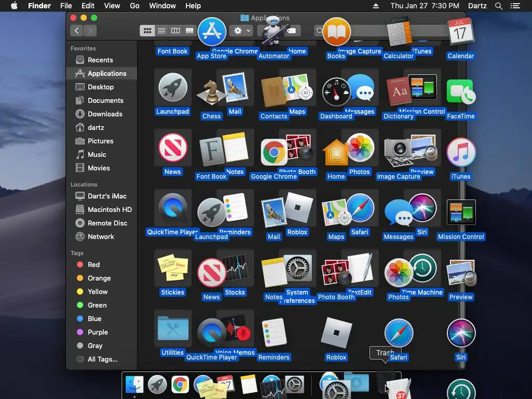Open the Dictionary app icon
Image resolution: width=532 pixels, height=399 pixels.
(x=398, y=91)
